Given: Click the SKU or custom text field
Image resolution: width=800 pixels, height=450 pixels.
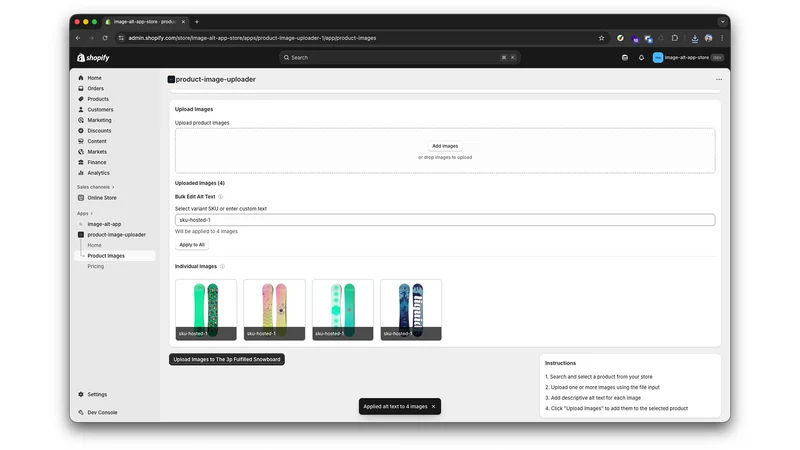Looking at the screenshot, I should [x=445, y=220].
